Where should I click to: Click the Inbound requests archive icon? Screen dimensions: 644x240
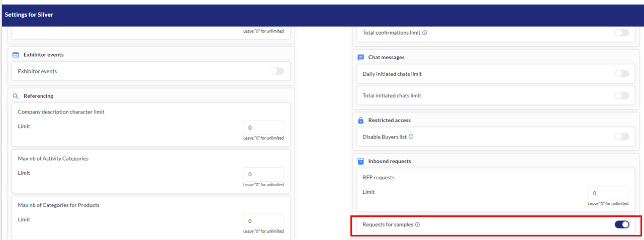click(x=360, y=162)
